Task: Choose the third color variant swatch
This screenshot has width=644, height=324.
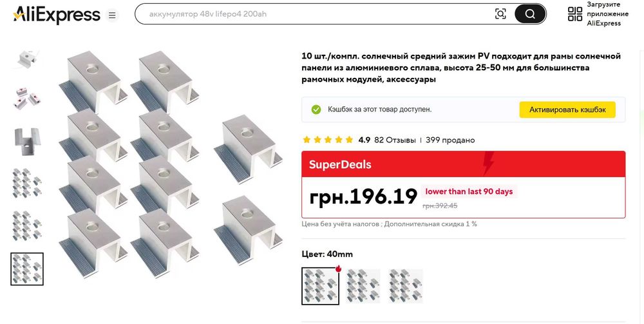Action: click(x=406, y=286)
